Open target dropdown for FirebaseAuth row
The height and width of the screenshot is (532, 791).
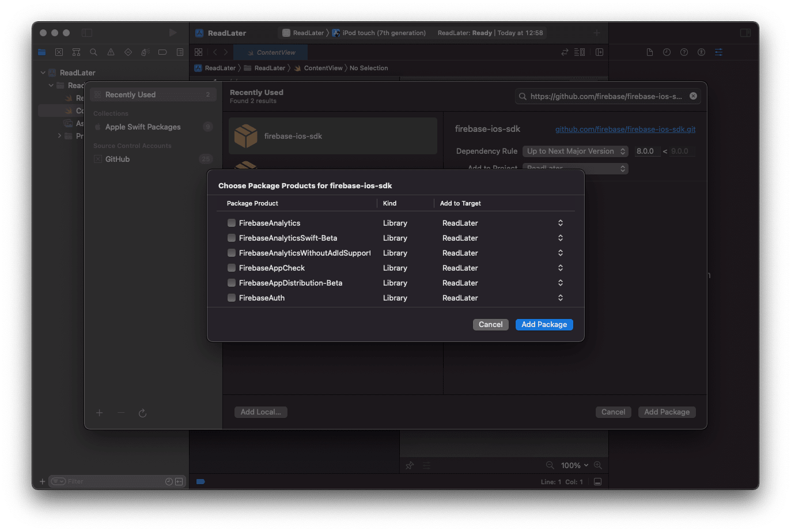pyautogui.click(x=561, y=298)
